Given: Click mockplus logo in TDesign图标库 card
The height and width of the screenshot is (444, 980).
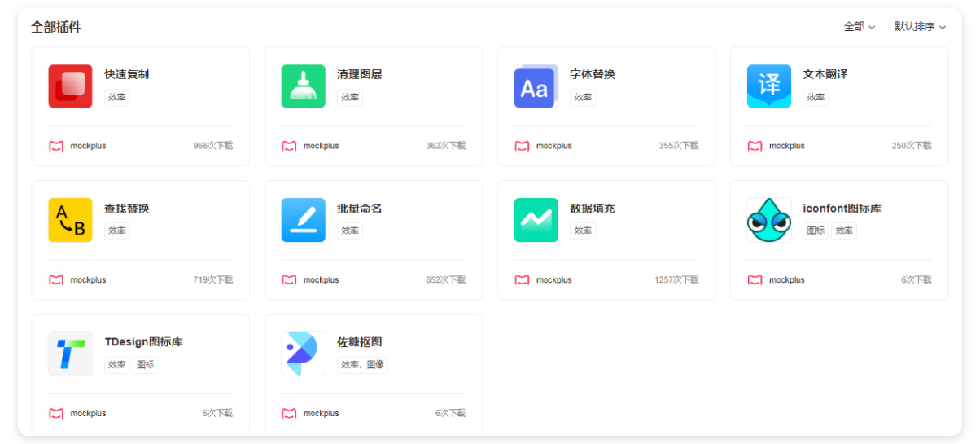Looking at the screenshot, I should click(56, 413).
